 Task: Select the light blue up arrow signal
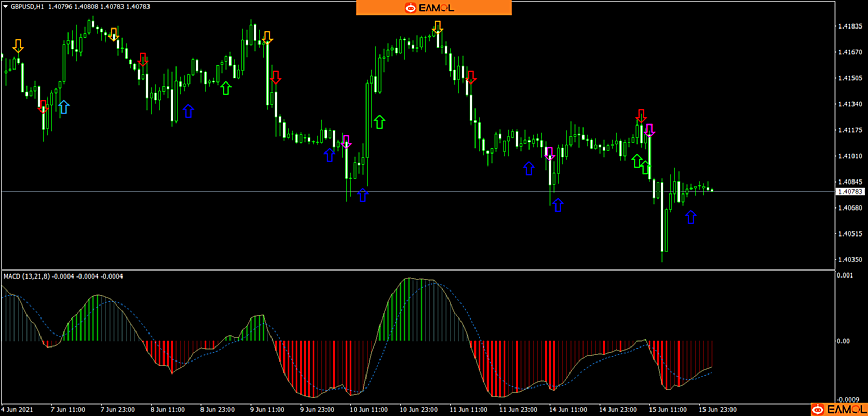(x=63, y=107)
